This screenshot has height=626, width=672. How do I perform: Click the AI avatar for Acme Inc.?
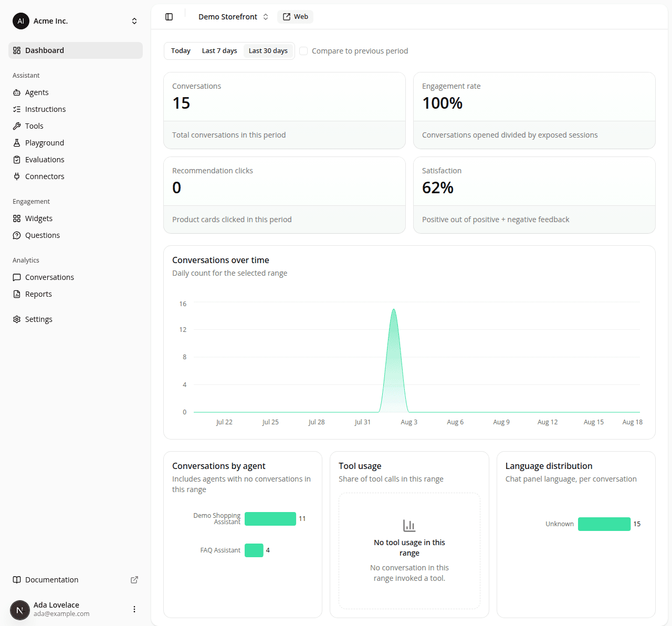[x=21, y=21]
